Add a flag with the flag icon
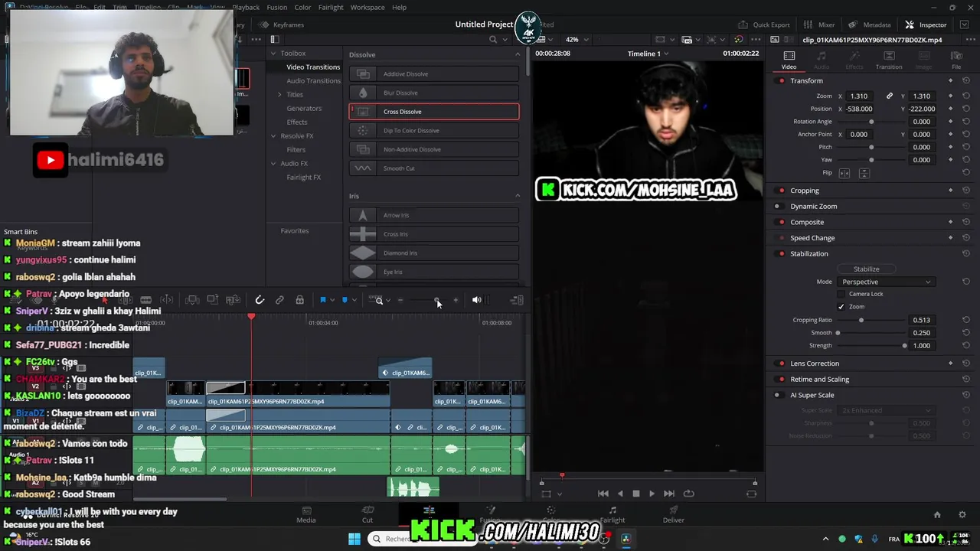Screen dimensions: 980x551 (323, 300)
